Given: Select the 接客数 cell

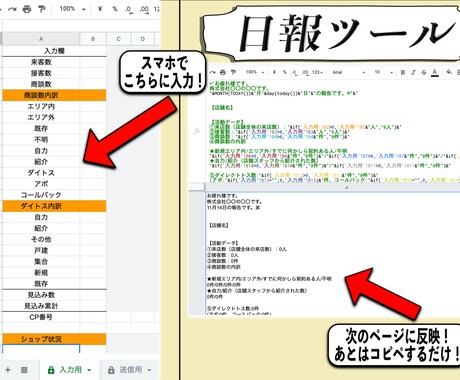Looking at the screenshot, I should [41, 73].
